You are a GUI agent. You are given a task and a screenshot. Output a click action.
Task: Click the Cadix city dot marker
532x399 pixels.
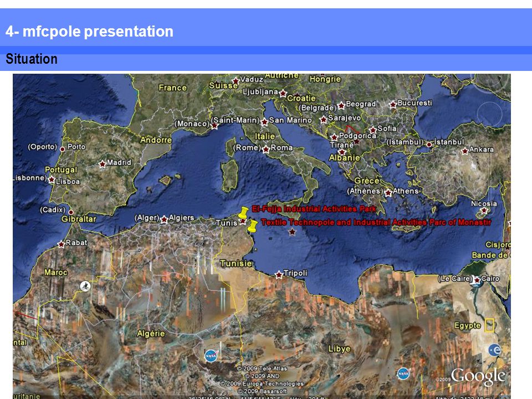pyautogui.click(x=71, y=212)
